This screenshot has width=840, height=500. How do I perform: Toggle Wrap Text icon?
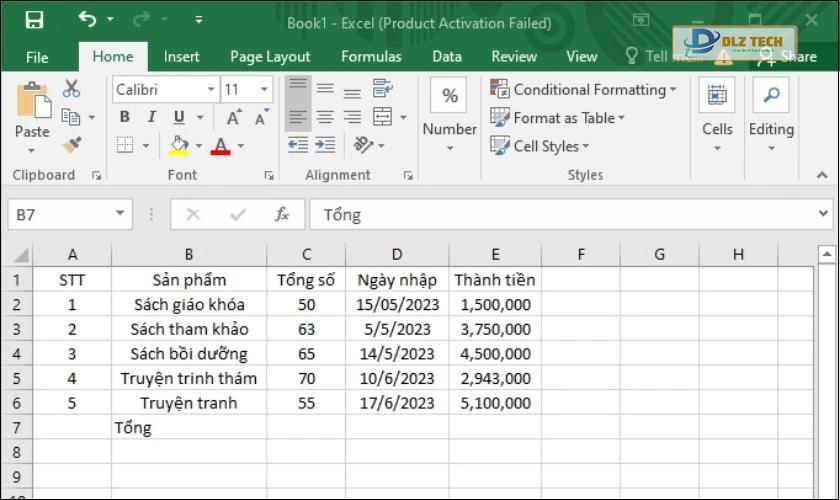coord(382,88)
